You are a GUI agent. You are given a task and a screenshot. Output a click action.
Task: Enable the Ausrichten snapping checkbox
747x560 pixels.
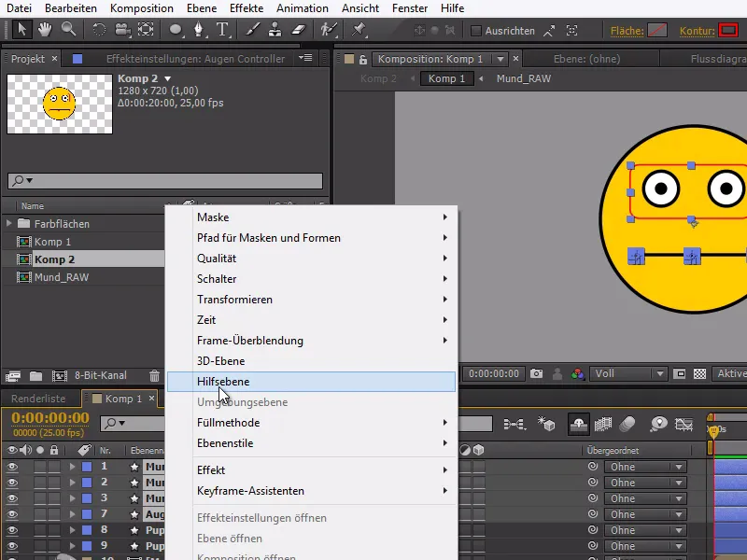coord(475,31)
